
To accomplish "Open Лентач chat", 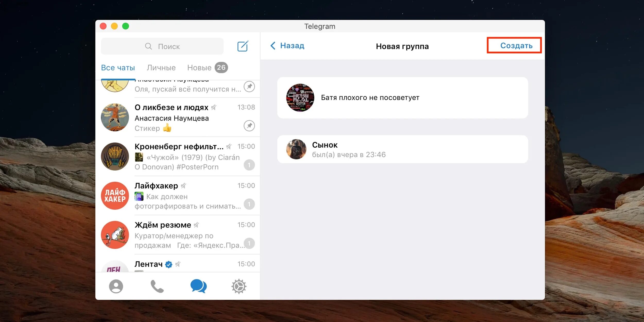I will coord(178,264).
